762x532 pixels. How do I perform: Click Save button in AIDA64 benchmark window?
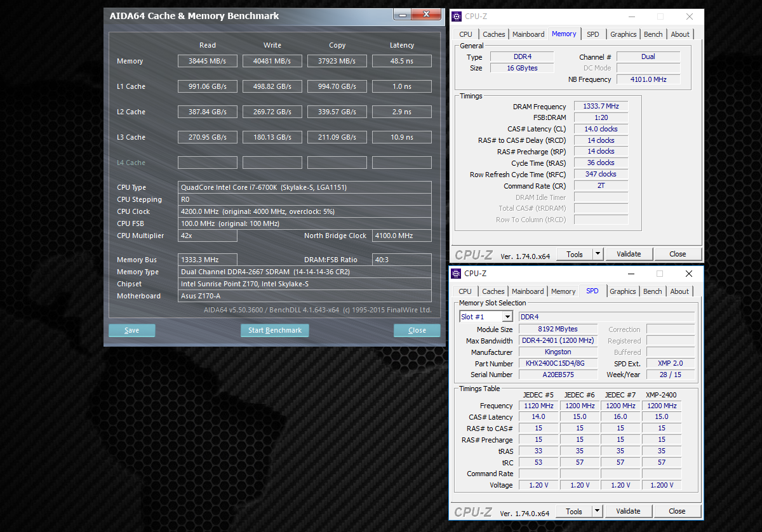(132, 330)
